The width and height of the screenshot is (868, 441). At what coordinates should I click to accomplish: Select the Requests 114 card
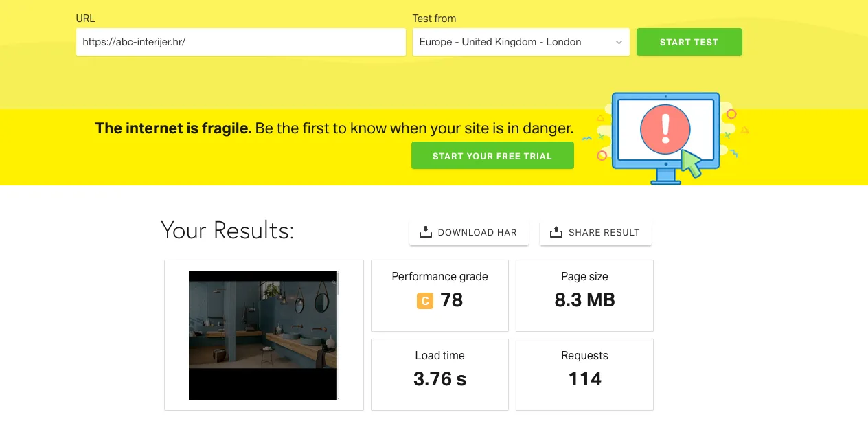pos(584,374)
